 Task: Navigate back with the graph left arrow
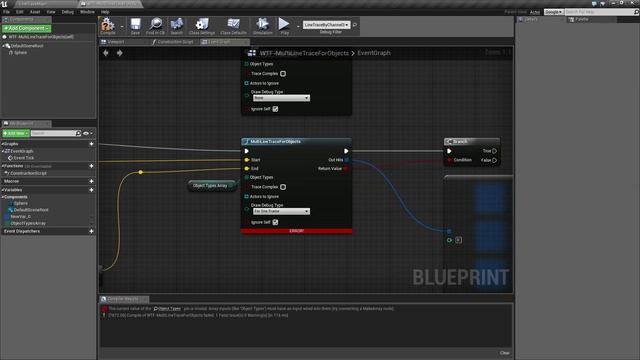(106, 53)
